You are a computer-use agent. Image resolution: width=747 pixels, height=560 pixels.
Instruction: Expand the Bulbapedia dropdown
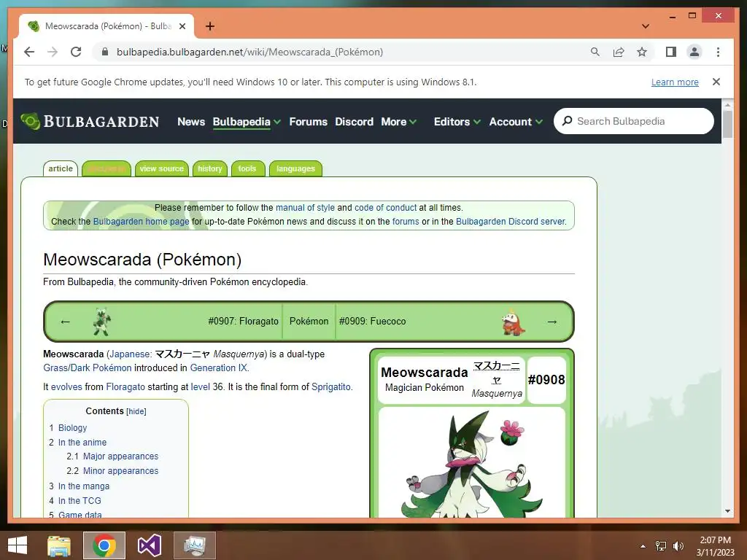[247, 122]
